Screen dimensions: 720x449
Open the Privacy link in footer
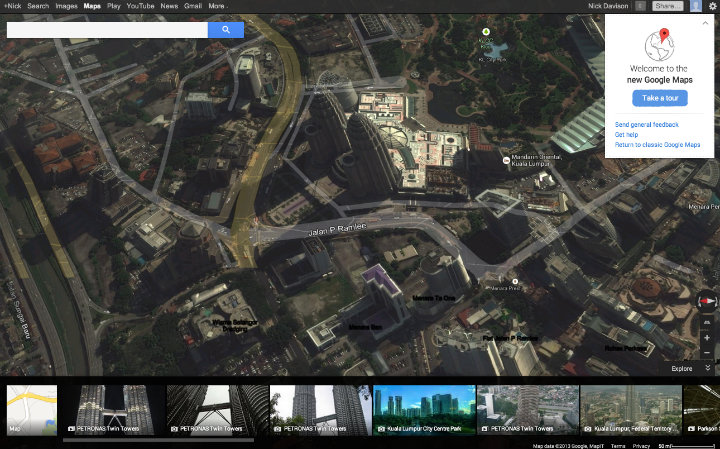click(x=641, y=446)
